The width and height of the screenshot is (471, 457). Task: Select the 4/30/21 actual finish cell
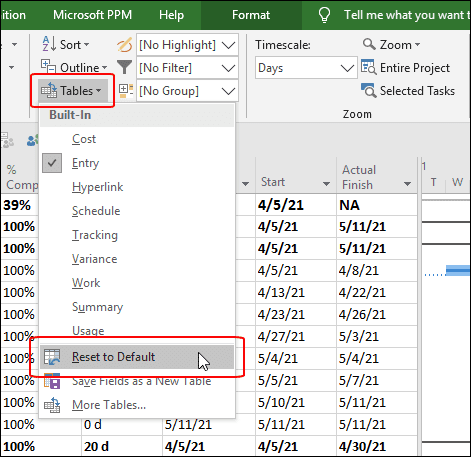point(377,446)
